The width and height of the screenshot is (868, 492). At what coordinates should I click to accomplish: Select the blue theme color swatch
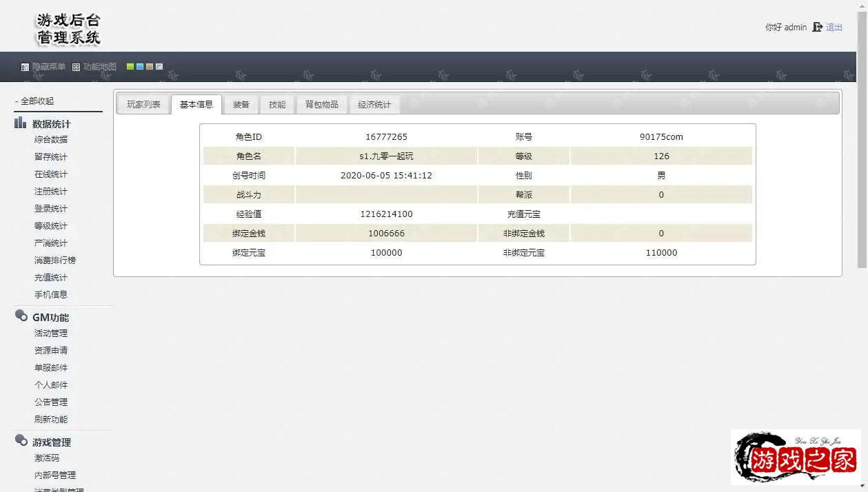coord(140,67)
